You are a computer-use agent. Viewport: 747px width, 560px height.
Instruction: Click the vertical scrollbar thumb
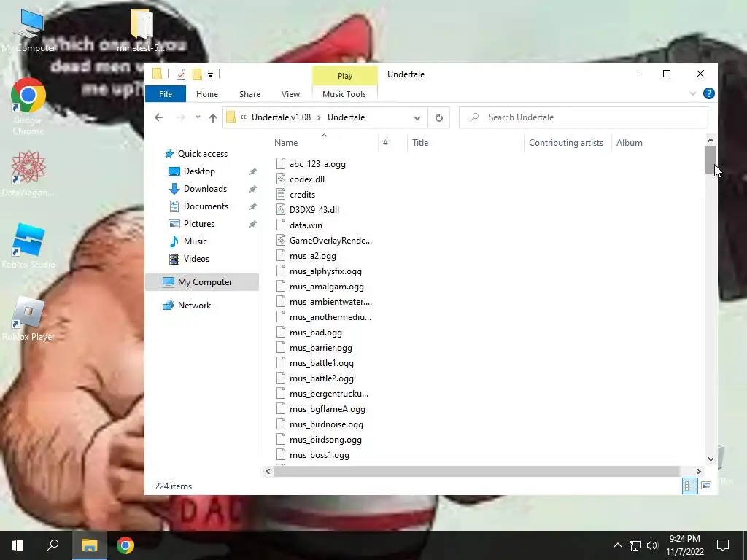coord(711,160)
